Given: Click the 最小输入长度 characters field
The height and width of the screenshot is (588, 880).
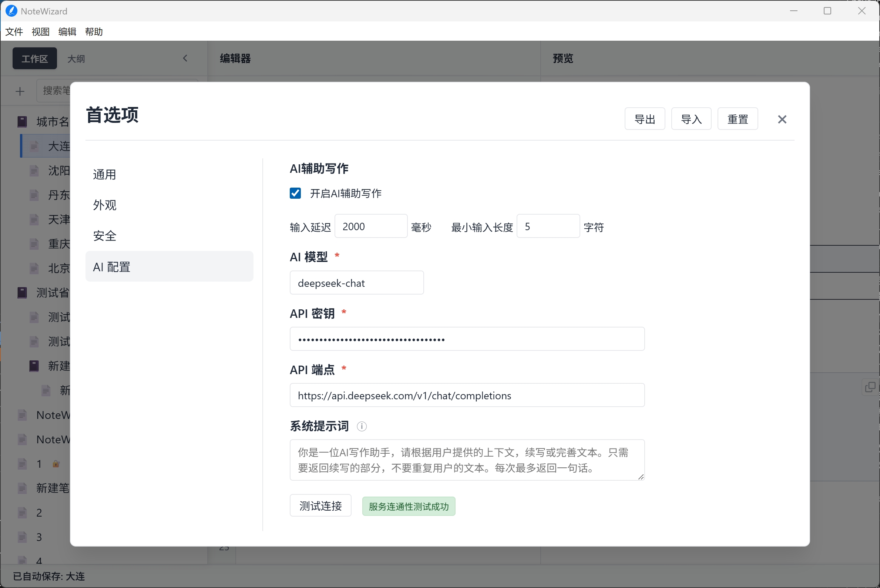Looking at the screenshot, I should 548,226.
